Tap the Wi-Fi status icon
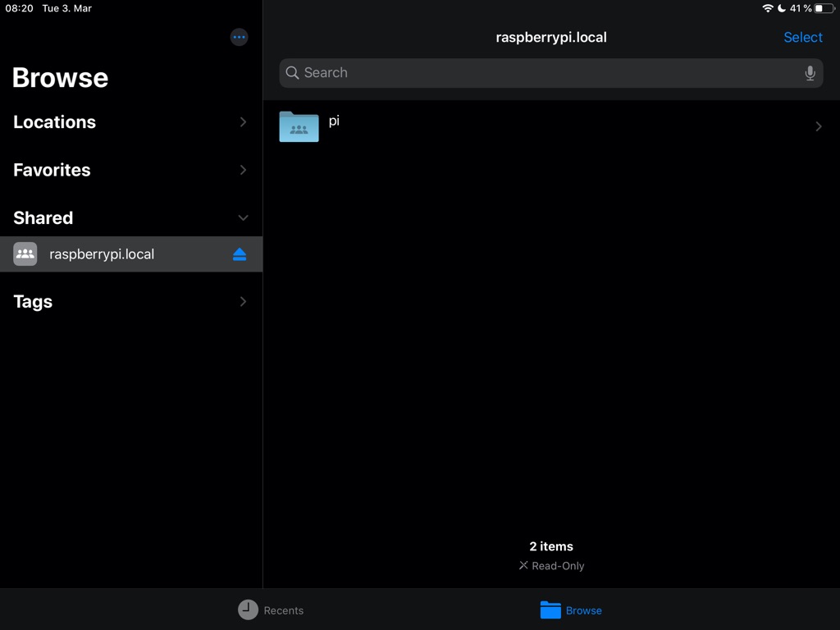 tap(768, 8)
